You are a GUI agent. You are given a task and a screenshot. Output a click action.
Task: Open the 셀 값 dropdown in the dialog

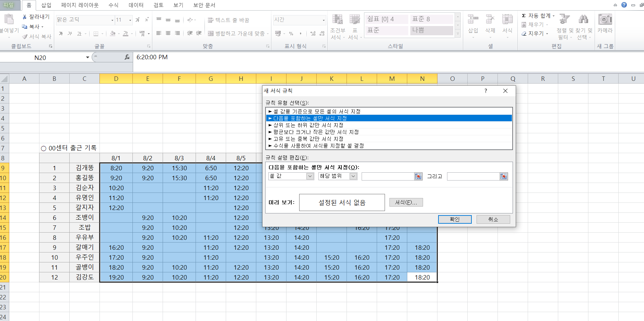[310, 176]
